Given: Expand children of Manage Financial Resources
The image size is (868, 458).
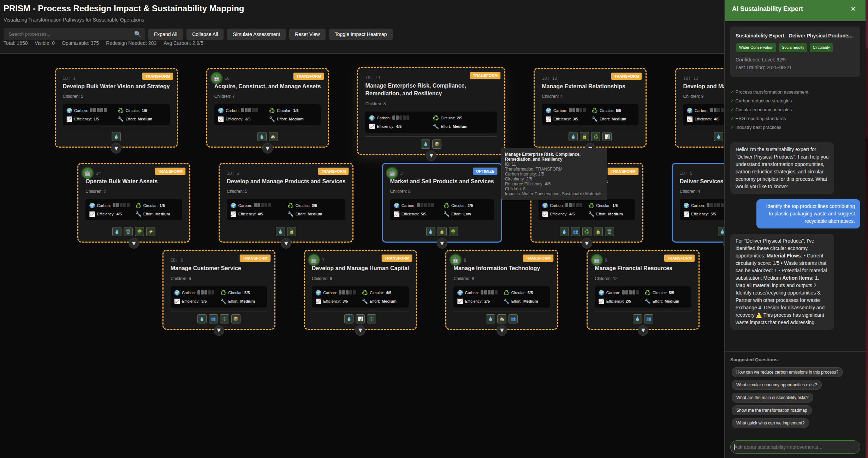Looking at the screenshot, I should tap(643, 331).
